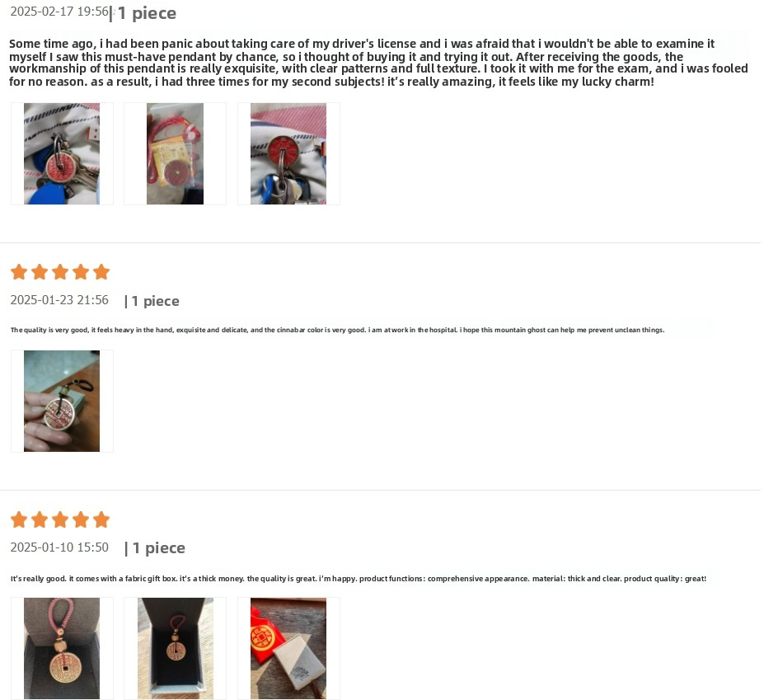The image size is (764, 700).
Task: Click '1 piece' label beside 2025-01-10 date
Action: 155,548
